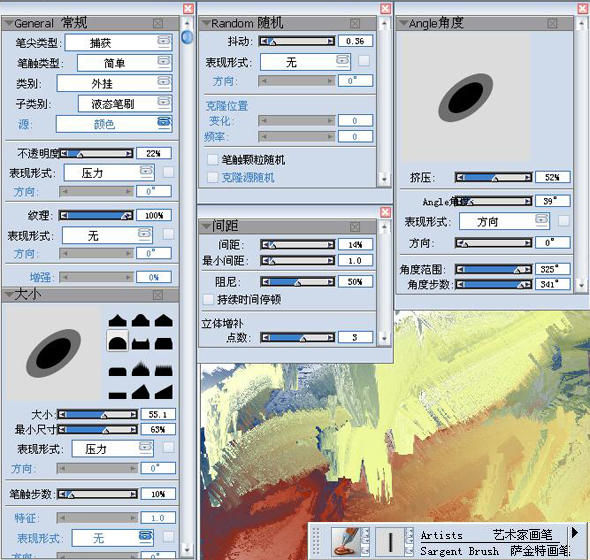Click the Artists brush category icon
This screenshot has height=560, width=590.
(x=346, y=542)
